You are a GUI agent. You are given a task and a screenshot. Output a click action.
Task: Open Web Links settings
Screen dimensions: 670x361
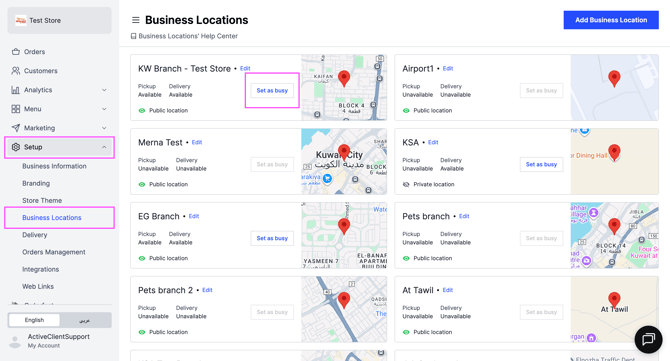coord(38,286)
